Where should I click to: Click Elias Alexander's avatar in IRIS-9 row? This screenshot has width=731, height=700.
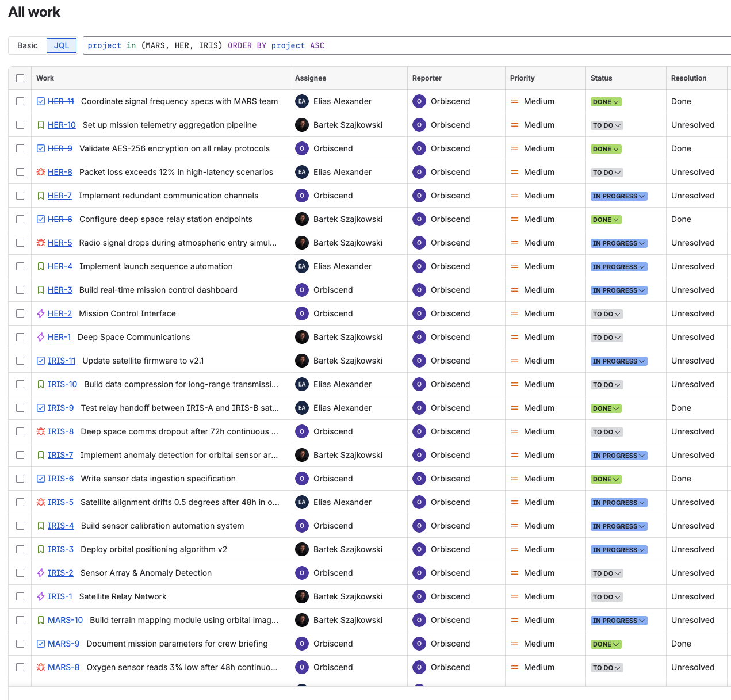click(302, 408)
